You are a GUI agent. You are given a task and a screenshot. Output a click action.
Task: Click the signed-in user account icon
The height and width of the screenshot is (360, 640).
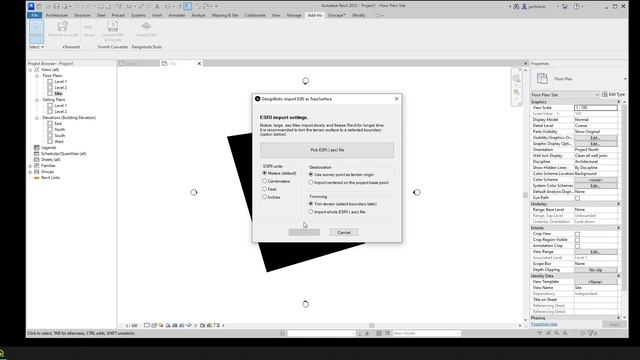524,6
